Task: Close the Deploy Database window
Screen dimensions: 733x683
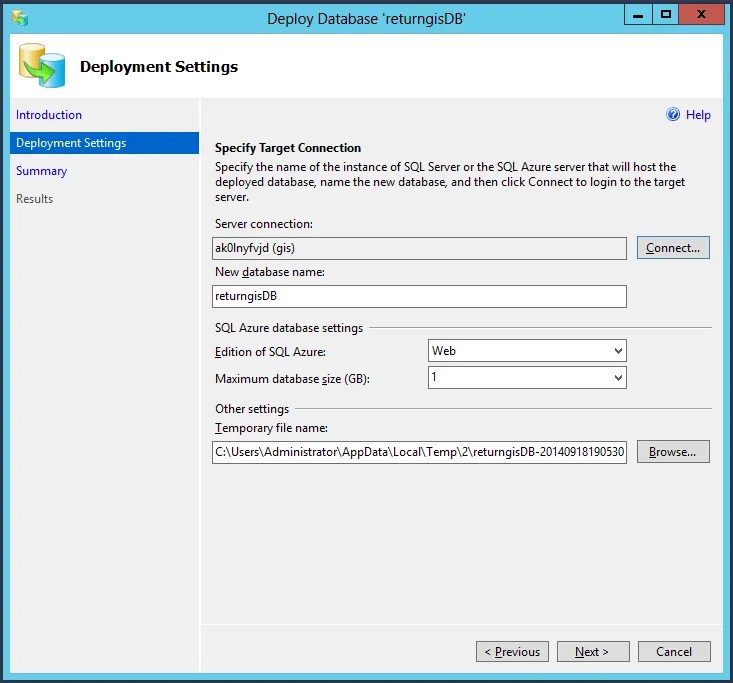Action: point(701,15)
